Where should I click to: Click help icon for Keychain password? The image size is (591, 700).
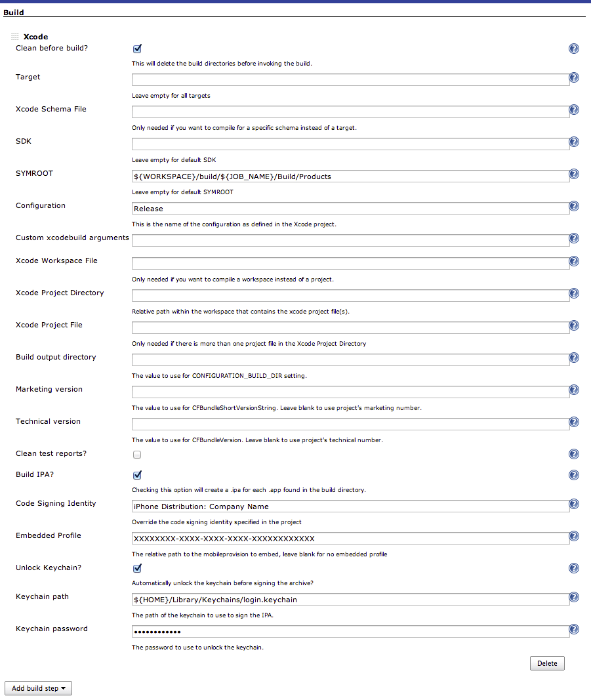[x=574, y=629]
